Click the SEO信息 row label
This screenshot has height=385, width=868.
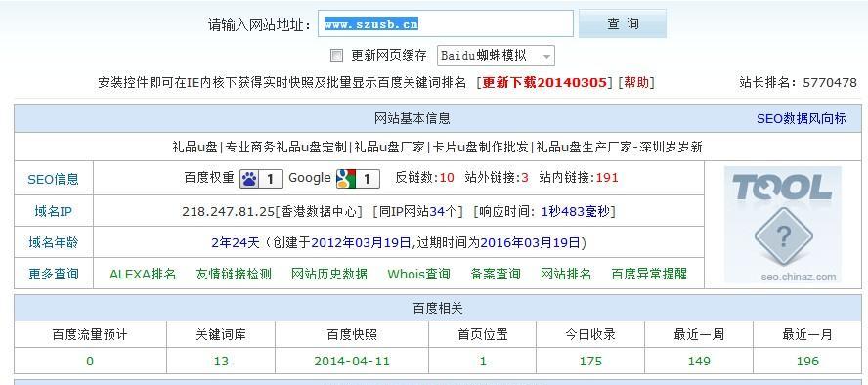tap(54, 179)
